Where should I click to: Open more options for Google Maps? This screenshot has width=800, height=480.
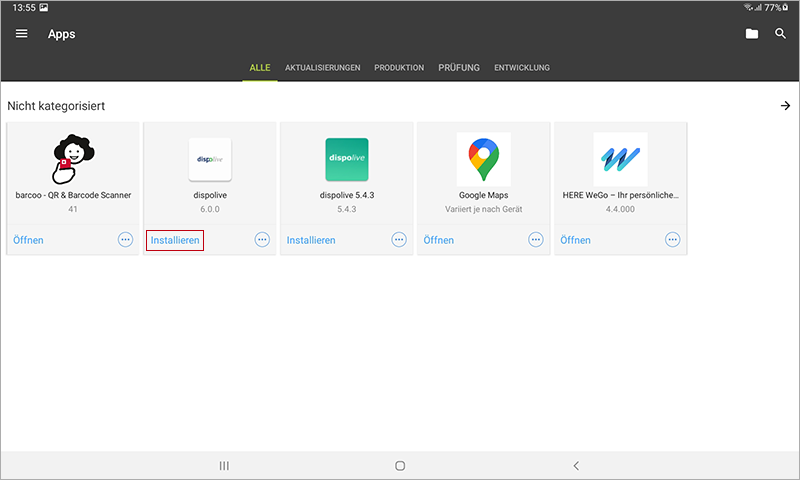tap(536, 240)
